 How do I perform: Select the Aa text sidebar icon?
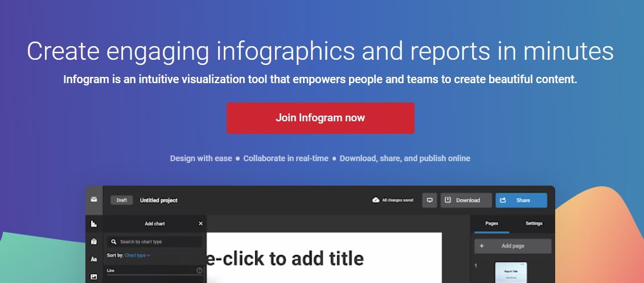[x=93, y=259]
